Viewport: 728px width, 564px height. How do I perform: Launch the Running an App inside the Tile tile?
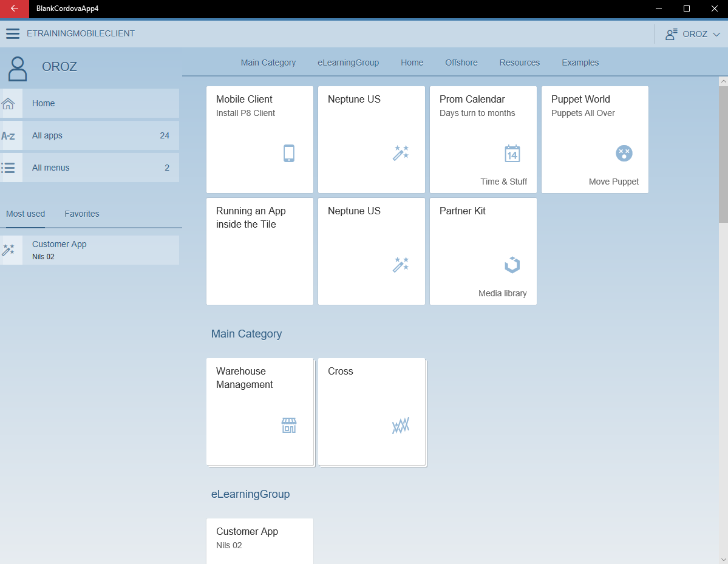[259, 251]
